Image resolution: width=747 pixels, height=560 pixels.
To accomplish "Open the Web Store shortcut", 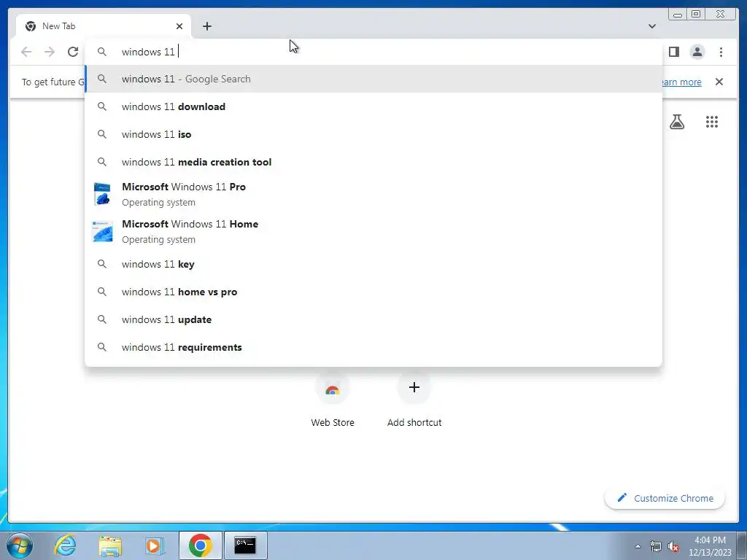I will click(333, 401).
